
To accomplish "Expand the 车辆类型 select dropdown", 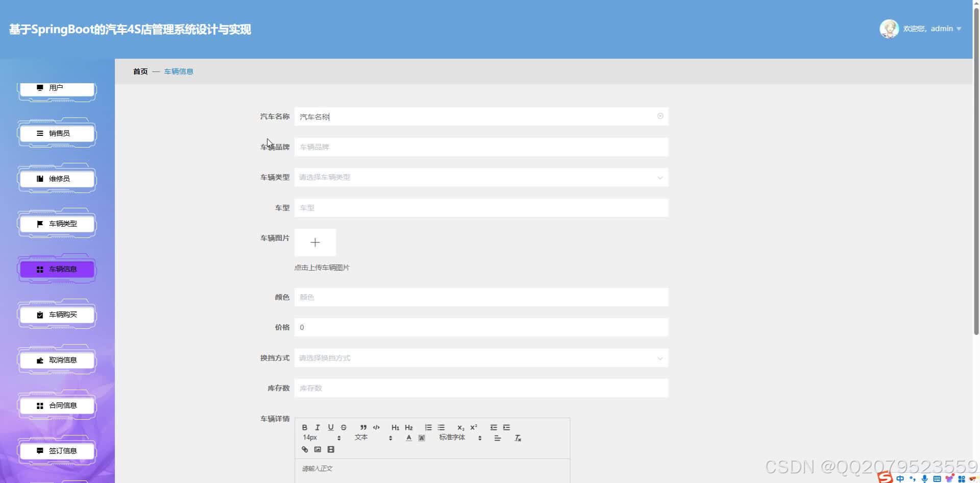I will pyautogui.click(x=481, y=177).
